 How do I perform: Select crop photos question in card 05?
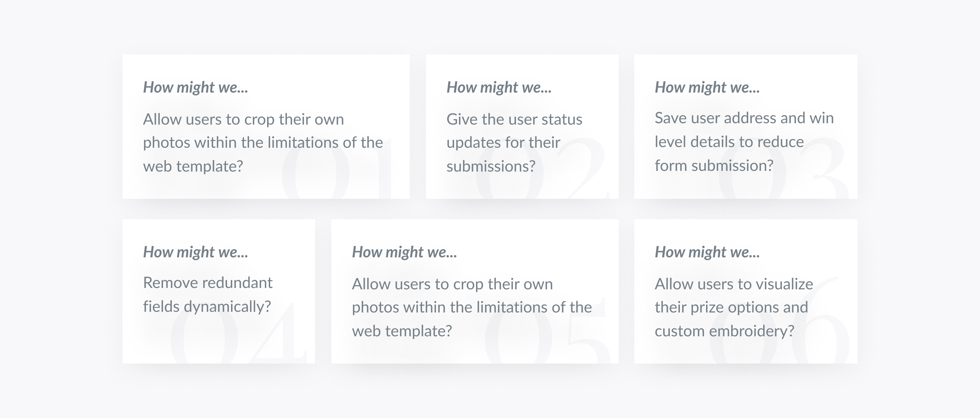(472, 307)
